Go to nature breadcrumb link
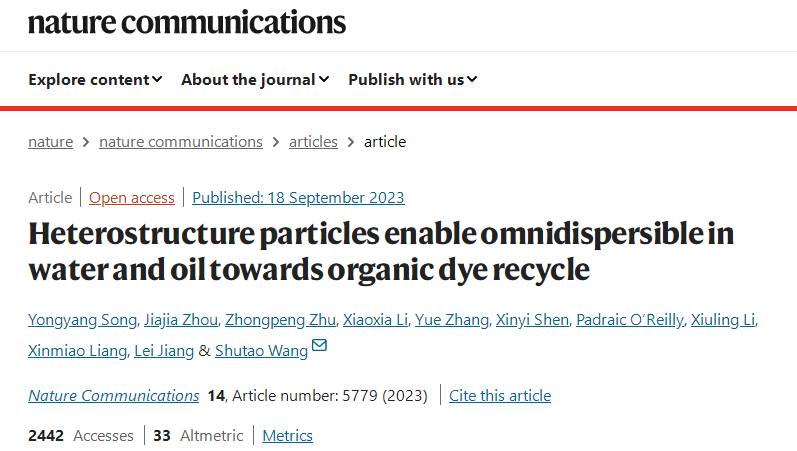Image resolution: width=797 pixels, height=451 pixels. [x=50, y=142]
